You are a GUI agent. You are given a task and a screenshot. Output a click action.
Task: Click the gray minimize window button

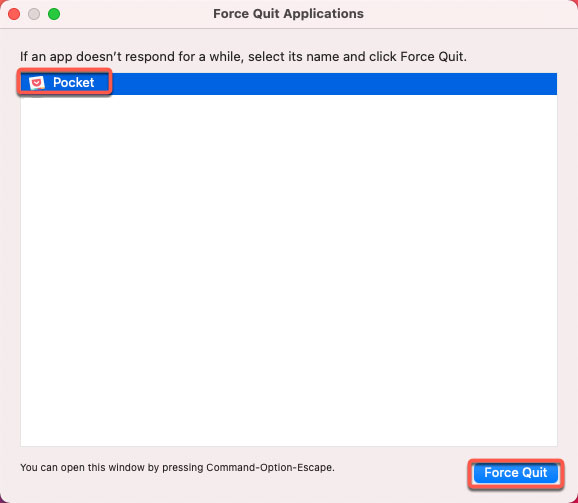pos(34,14)
